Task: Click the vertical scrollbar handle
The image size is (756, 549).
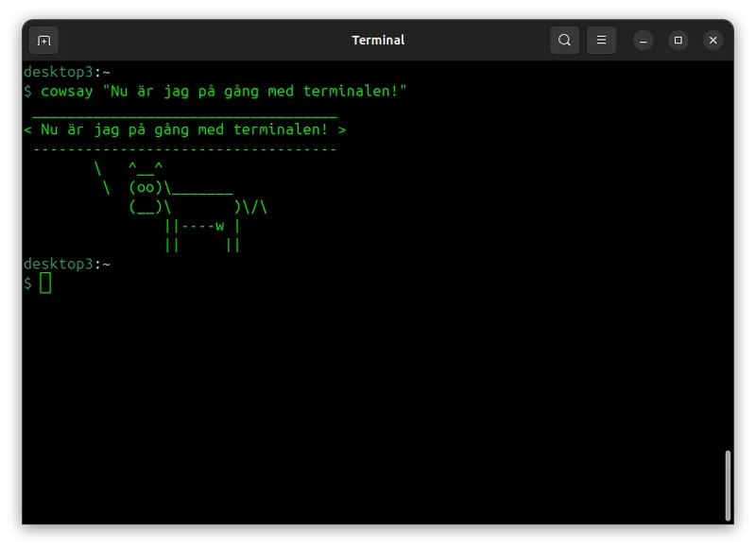Action: click(x=728, y=485)
